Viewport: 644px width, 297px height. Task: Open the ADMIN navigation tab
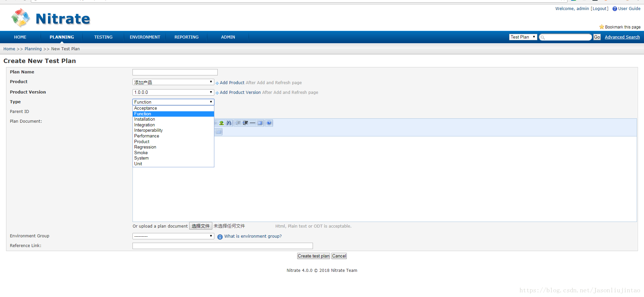[x=228, y=37]
